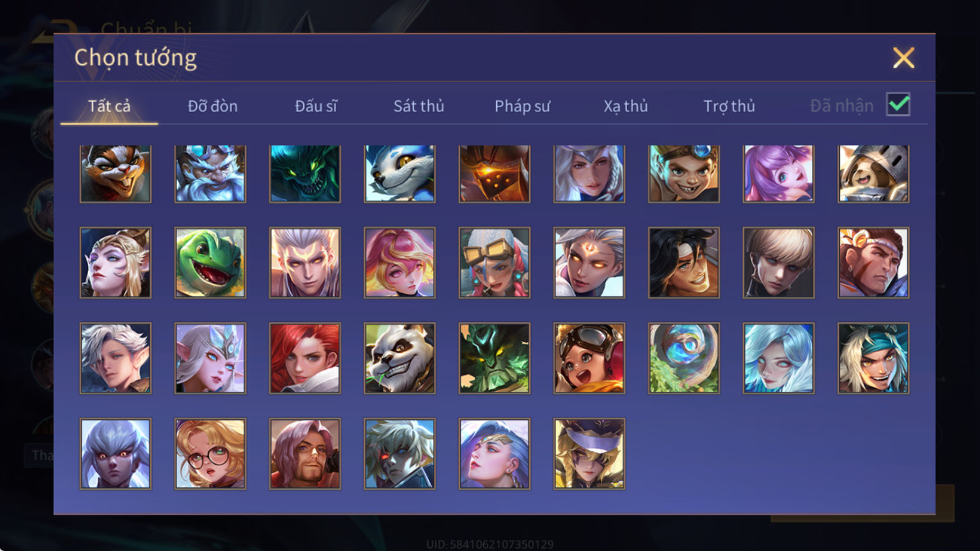Image resolution: width=980 pixels, height=551 pixels.
Task: Open the Sát thủ tab
Action: coord(418,106)
